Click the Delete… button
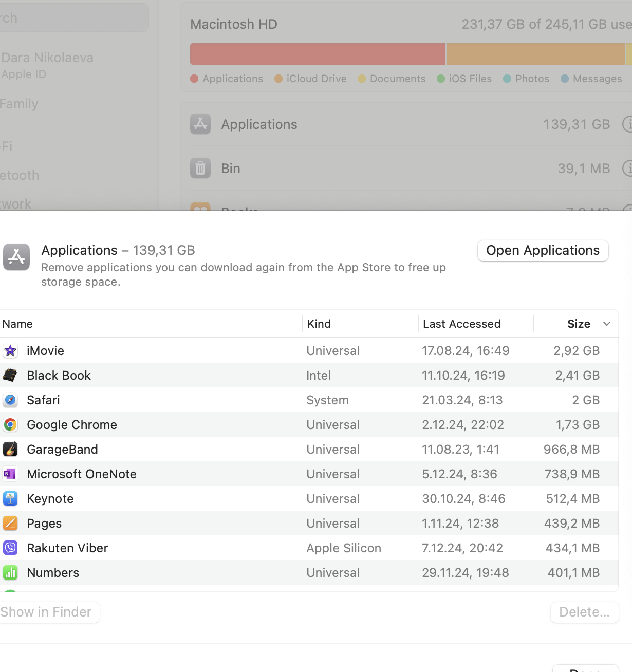 tap(584, 612)
